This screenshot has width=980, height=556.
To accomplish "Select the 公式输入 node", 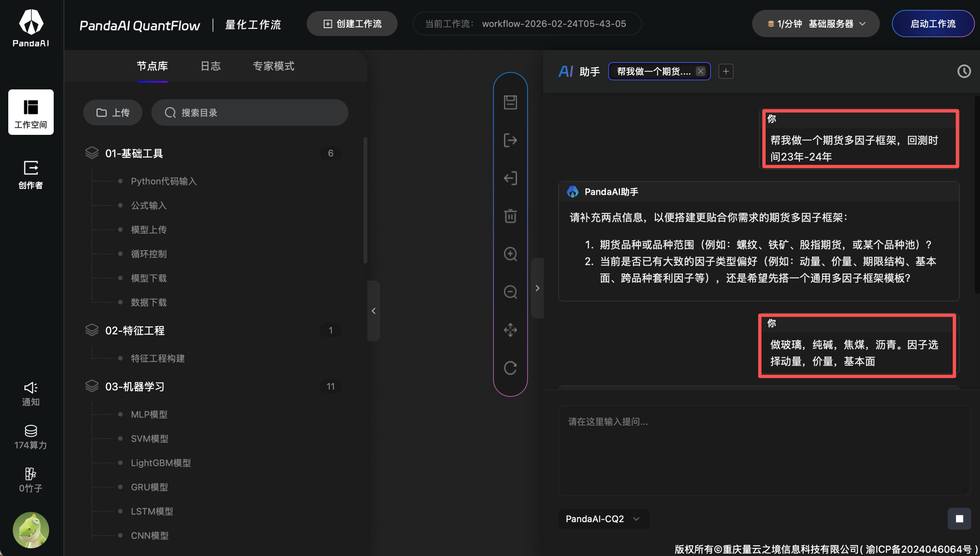I will click(x=149, y=205).
